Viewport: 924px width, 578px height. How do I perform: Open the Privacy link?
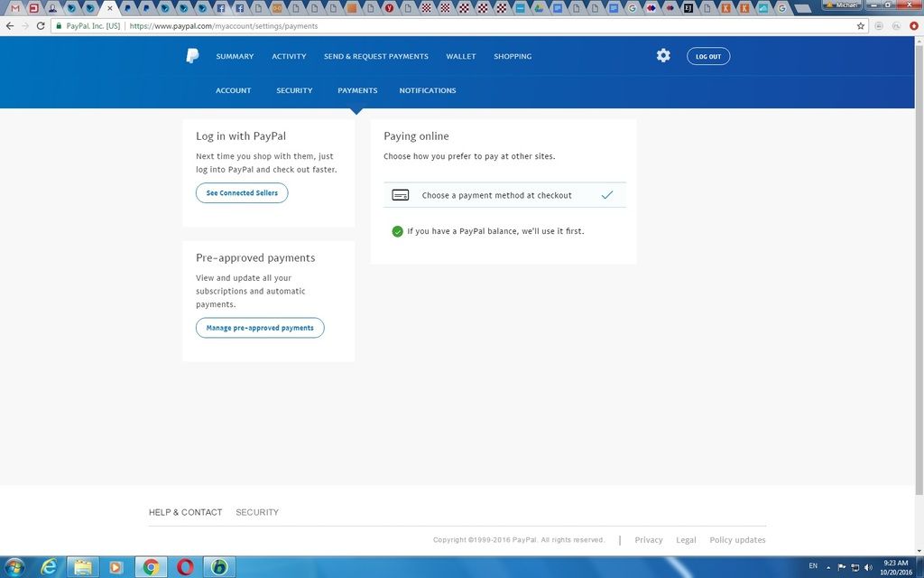[649, 540]
